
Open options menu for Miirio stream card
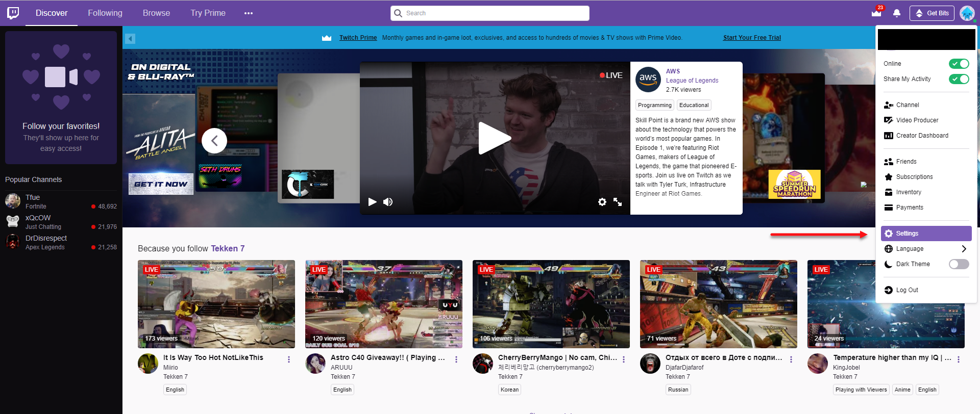289,359
